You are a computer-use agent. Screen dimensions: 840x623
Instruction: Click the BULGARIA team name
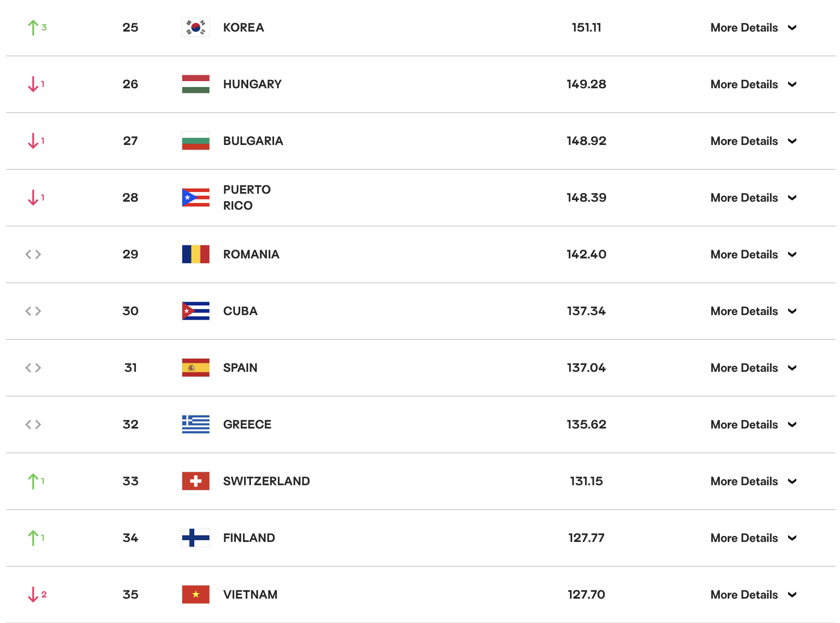253,141
